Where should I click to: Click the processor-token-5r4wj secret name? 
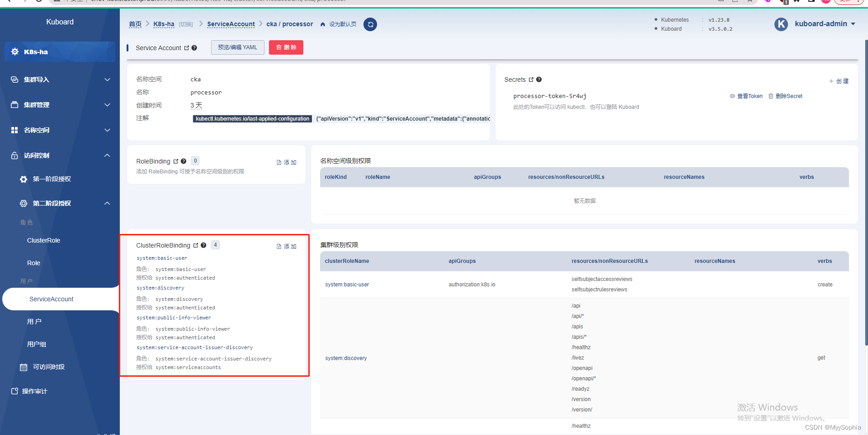(x=550, y=96)
